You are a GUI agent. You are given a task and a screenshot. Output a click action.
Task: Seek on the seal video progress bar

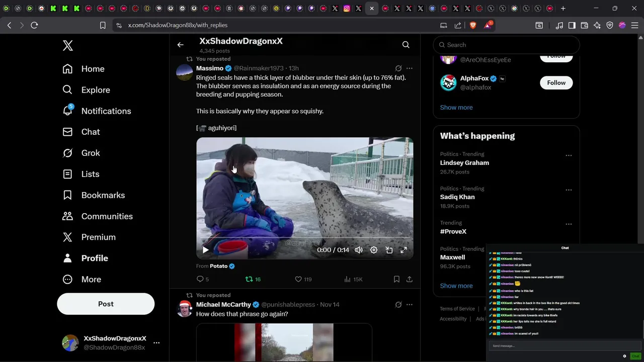304,237
